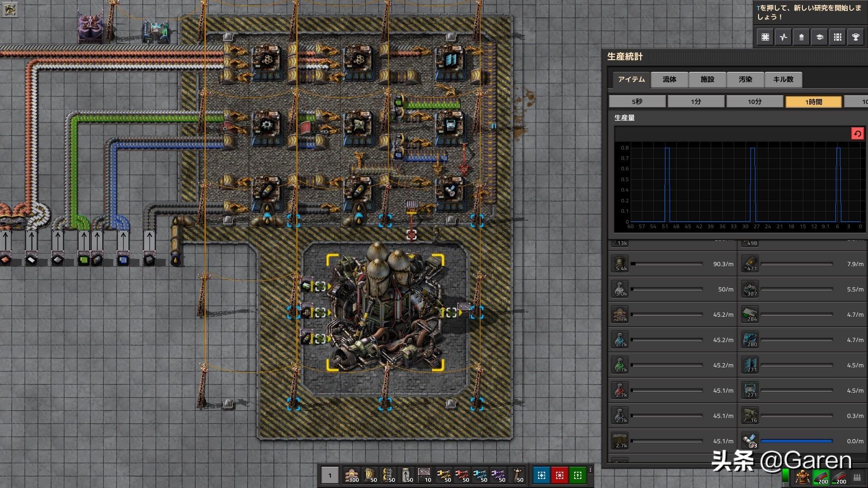This screenshot has height=488, width=868.
Task: Pick the quickbar chest item with 10 count
Action: [x=425, y=475]
